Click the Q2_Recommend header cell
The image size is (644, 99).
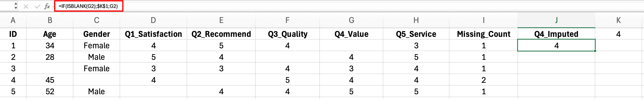coord(221,34)
